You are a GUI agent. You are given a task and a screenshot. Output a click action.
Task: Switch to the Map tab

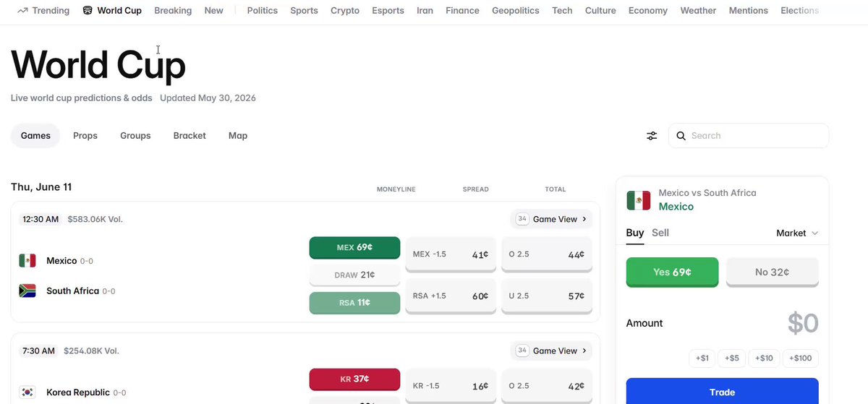pos(238,135)
